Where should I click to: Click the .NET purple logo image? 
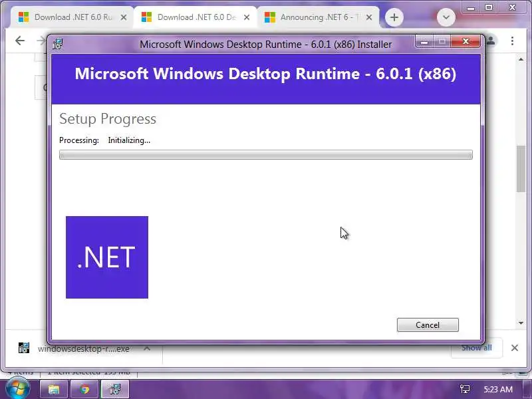point(107,257)
